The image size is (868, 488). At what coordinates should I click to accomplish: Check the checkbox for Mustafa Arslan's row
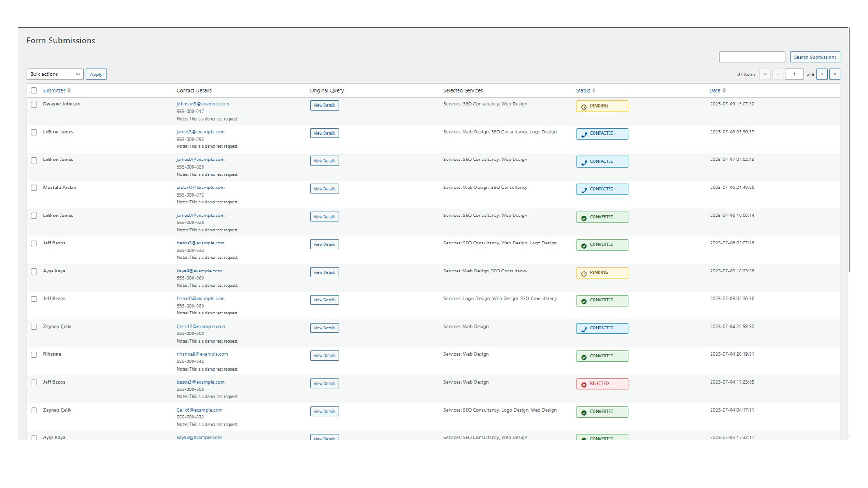(x=34, y=188)
